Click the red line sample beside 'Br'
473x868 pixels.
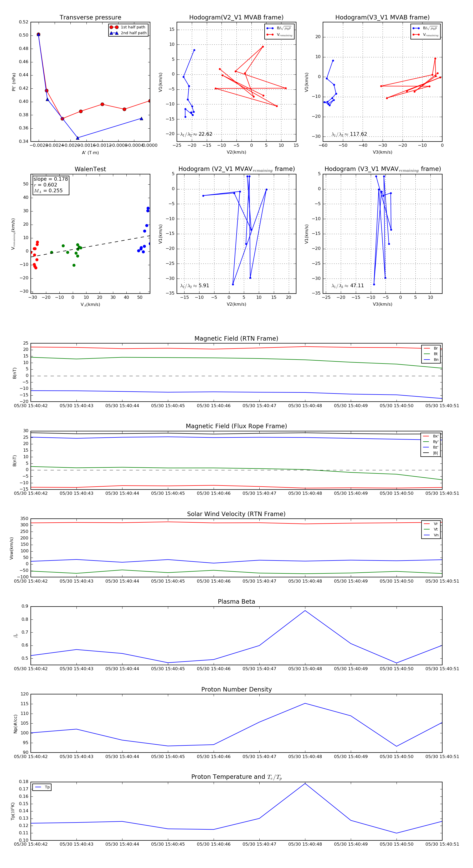coord(426,349)
